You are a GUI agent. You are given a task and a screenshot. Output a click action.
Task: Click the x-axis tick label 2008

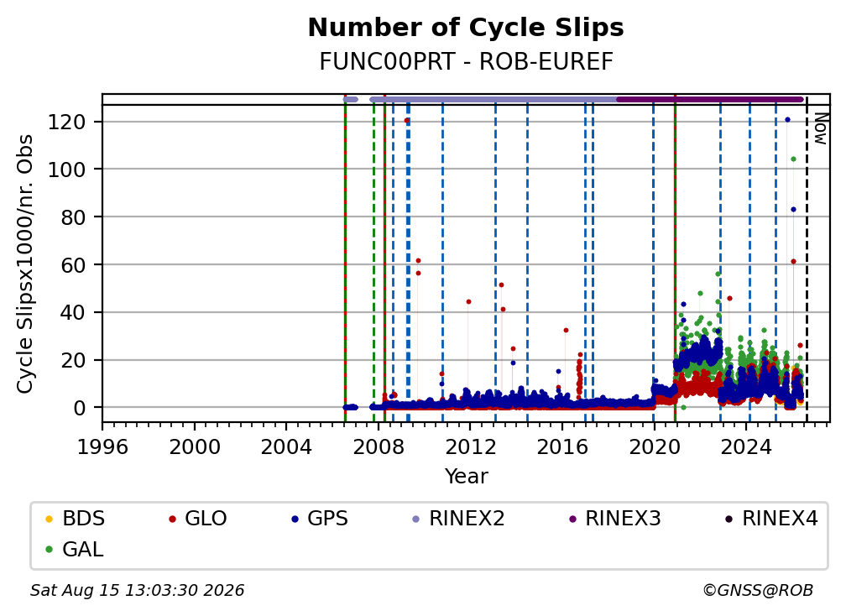coord(379,447)
